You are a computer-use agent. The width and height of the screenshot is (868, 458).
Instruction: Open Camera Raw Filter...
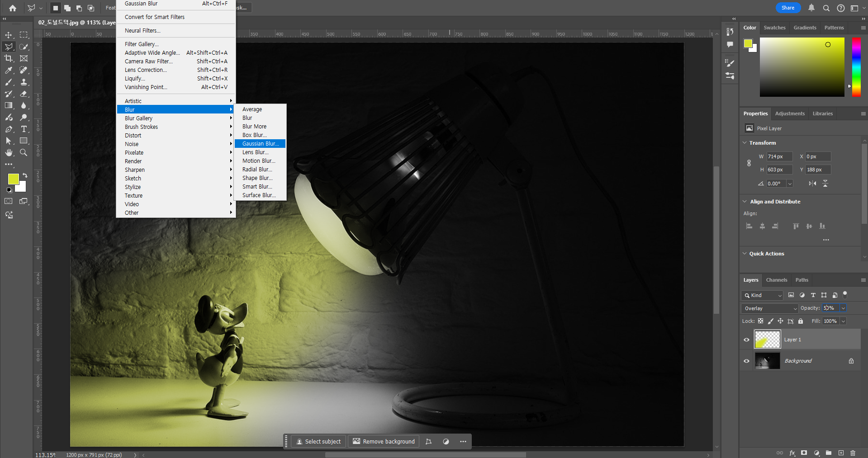[176, 61]
